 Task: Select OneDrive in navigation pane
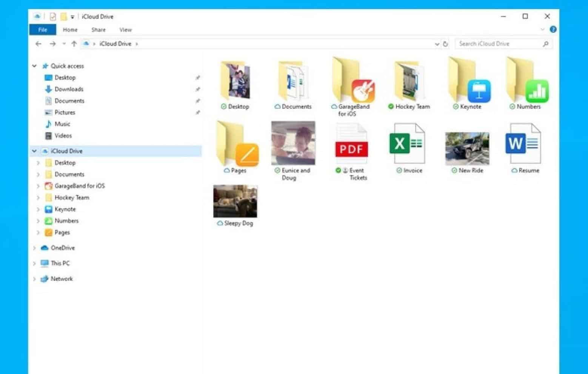pos(63,248)
